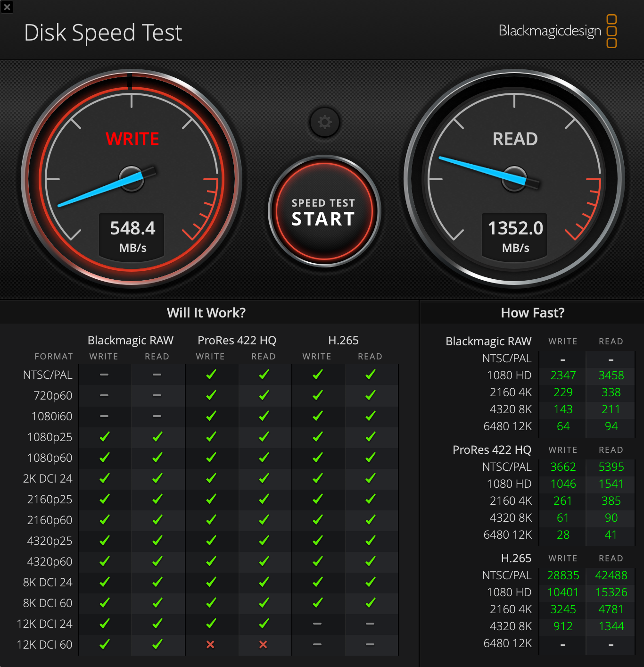Open the settings gear above Start button
The image size is (644, 667).
pos(324,122)
